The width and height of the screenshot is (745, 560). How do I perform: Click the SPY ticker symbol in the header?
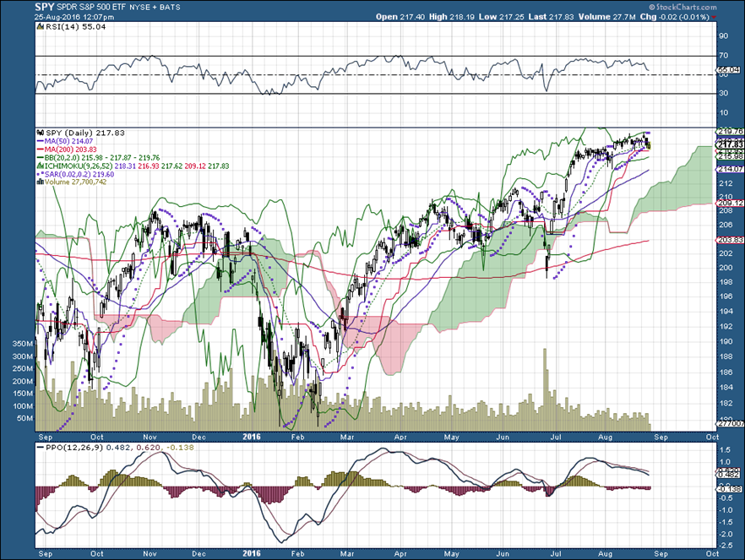click(44, 7)
